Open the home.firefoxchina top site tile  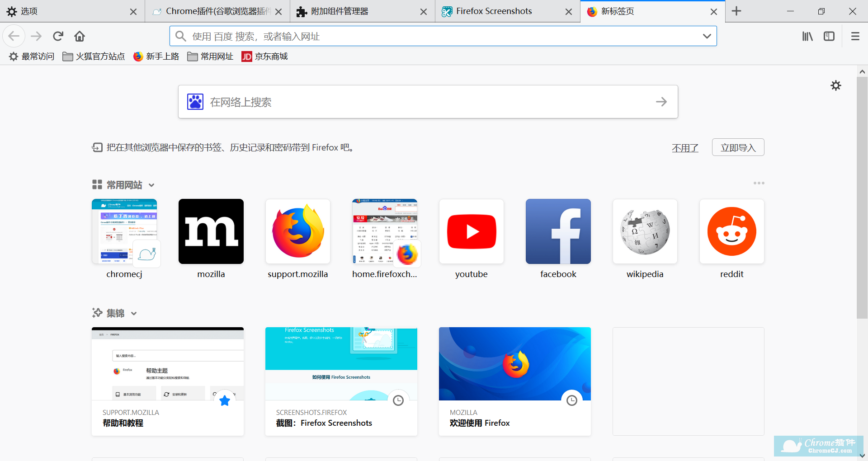[385, 231]
